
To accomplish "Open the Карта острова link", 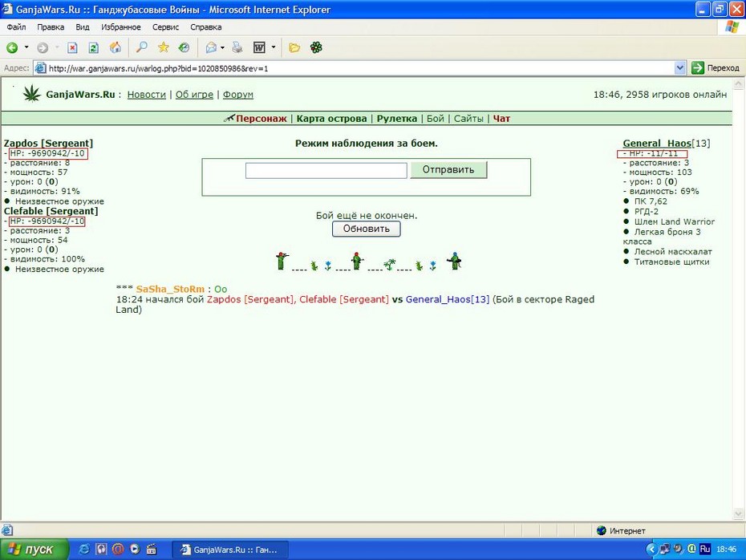I will [x=331, y=119].
